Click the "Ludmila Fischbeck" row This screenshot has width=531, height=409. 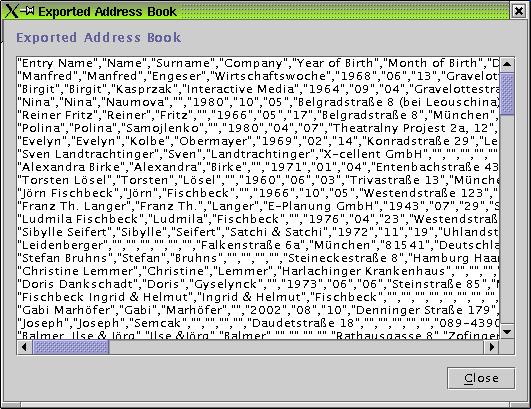258,219
